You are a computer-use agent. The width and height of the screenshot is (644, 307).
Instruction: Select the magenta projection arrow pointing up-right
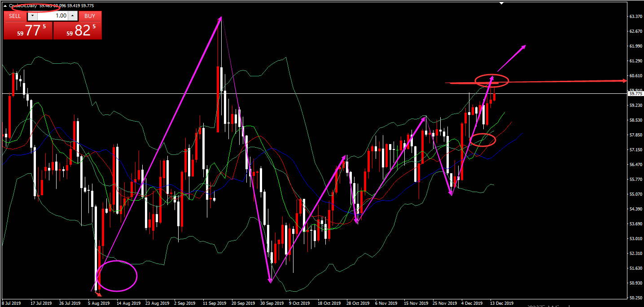tap(511, 58)
